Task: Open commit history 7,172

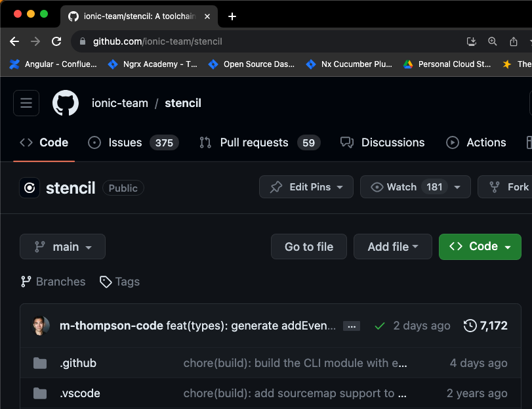Action: click(x=485, y=326)
